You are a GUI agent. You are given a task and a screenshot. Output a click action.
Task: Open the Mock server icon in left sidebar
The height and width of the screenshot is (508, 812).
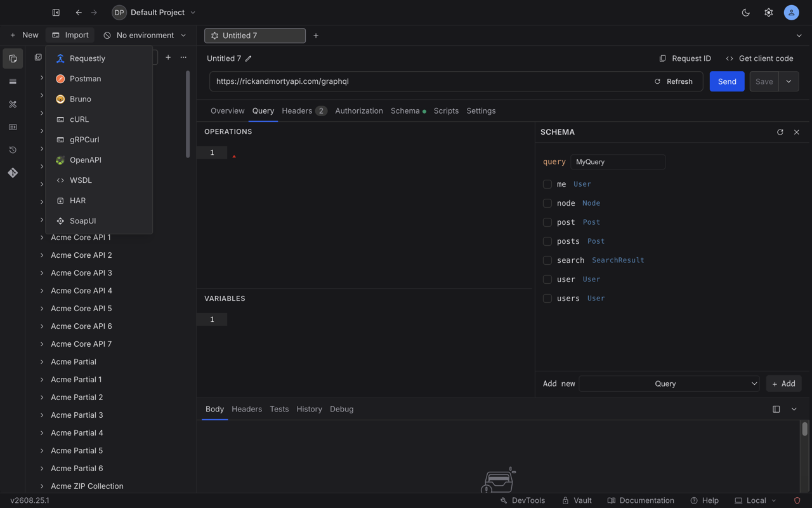click(x=13, y=127)
